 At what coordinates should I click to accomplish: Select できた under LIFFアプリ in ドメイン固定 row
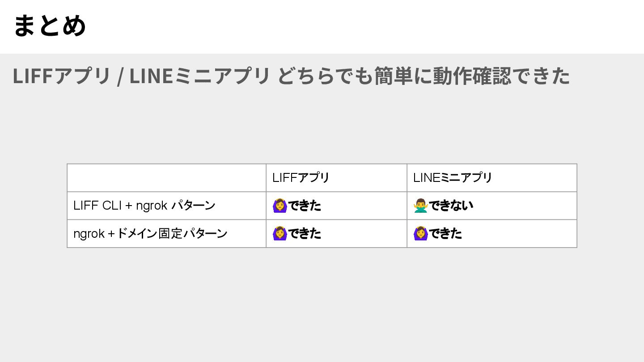305,233
